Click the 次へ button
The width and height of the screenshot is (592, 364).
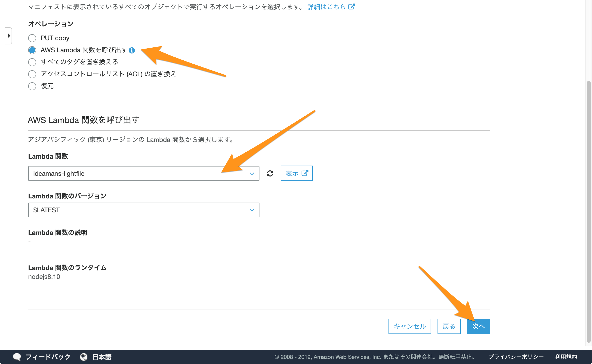point(478,326)
